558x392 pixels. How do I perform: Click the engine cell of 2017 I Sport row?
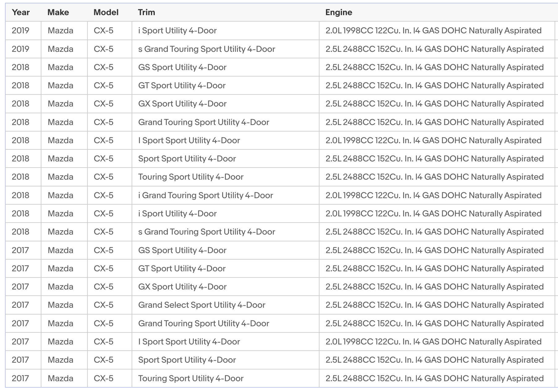437,342
